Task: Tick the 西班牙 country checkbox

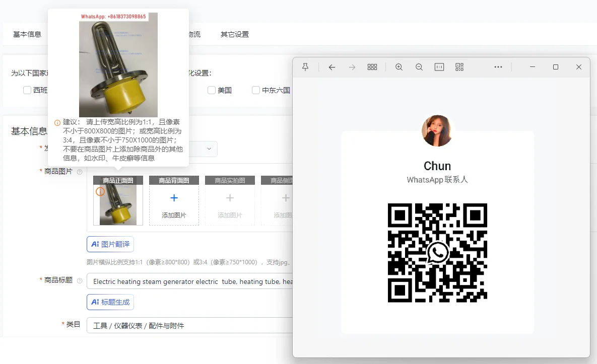Action: point(27,90)
